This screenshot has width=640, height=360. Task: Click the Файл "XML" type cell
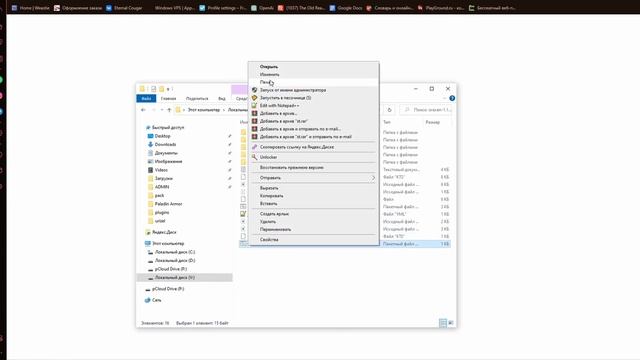click(394, 214)
